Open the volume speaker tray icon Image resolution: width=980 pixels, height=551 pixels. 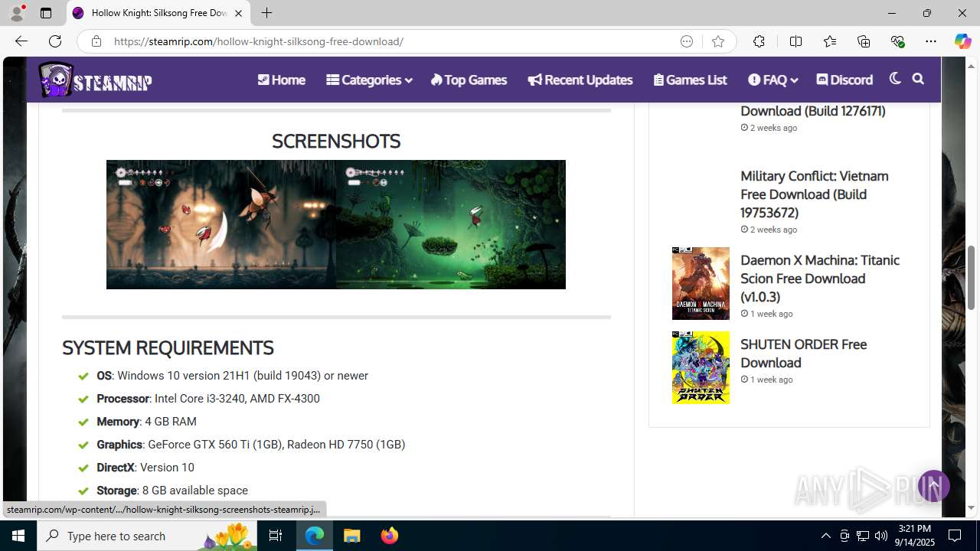880,536
